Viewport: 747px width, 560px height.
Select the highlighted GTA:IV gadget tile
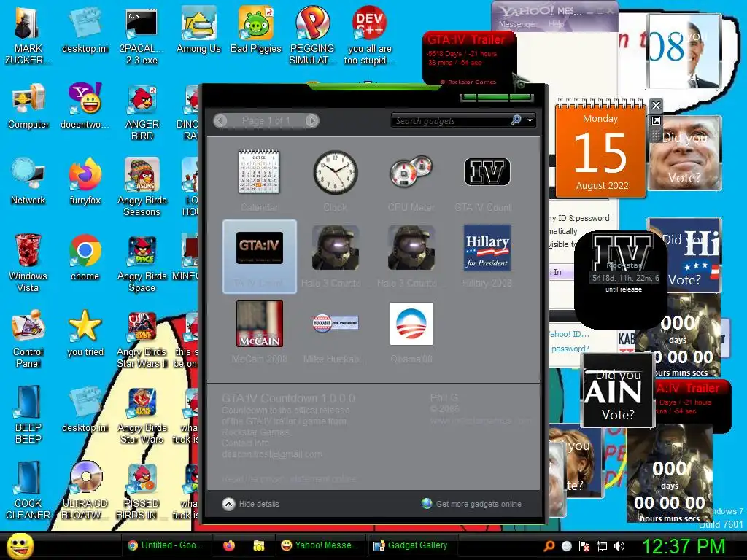[260, 257]
